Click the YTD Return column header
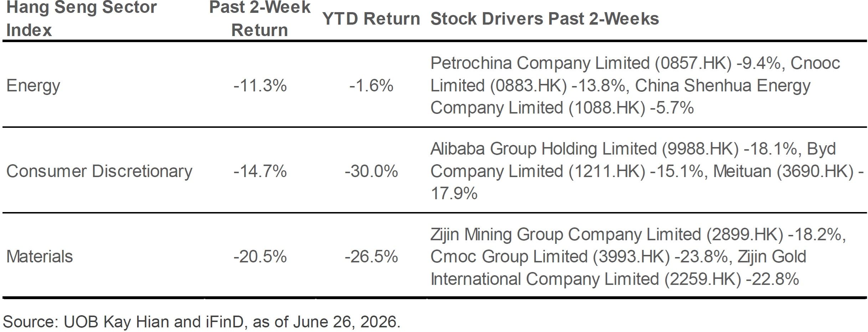868x332 pixels. point(371,19)
